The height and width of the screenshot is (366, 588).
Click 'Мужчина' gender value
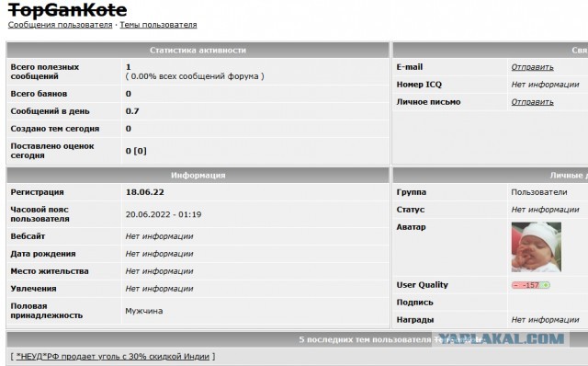coord(144,311)
